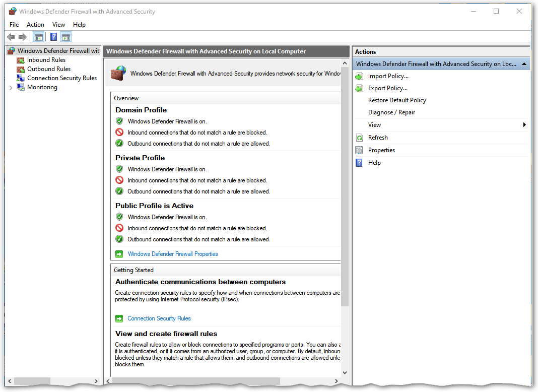Click the center pane vertical scrollbar up arrow
The width and height of the screenshot is (538, 392).
click(x=345, y=63)
